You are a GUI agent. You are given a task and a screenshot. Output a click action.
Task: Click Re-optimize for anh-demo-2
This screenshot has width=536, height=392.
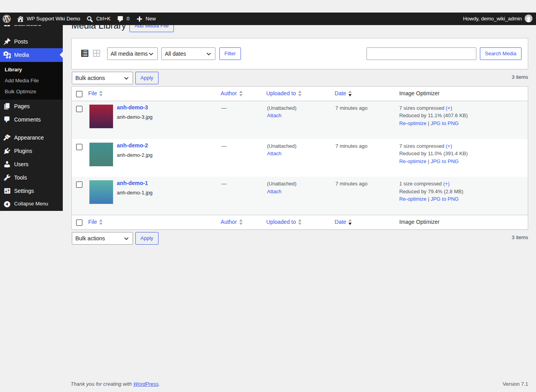click(x=413, y=162)
